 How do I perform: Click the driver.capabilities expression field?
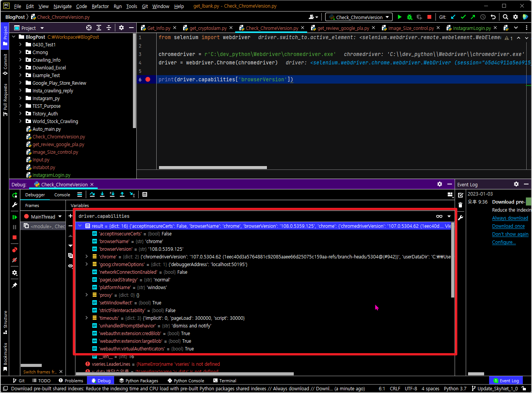pos(255,216)
